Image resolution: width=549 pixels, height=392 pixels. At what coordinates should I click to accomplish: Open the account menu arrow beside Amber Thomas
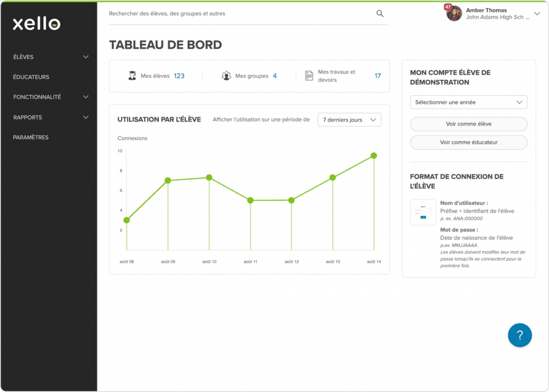tap(537, 14)
